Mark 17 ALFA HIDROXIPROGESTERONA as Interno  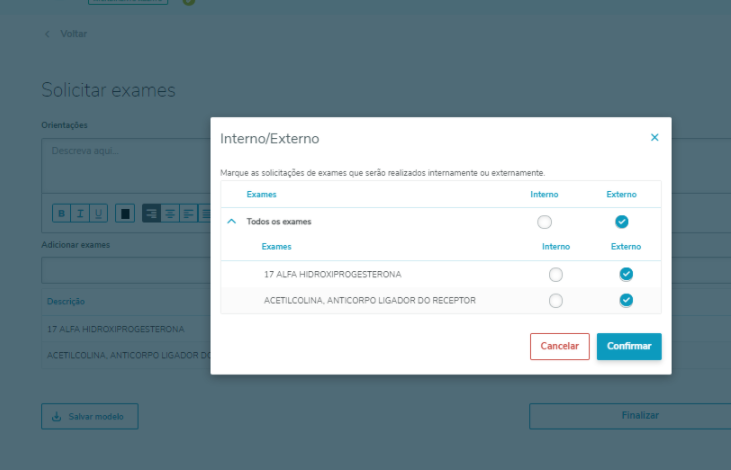point(556,275)
